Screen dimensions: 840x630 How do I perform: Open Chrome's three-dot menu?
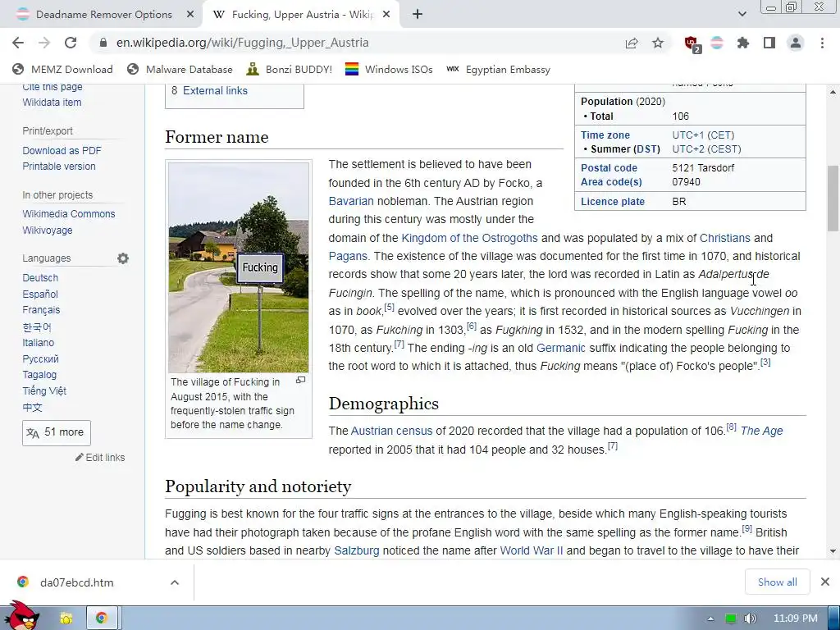point(822,43)
